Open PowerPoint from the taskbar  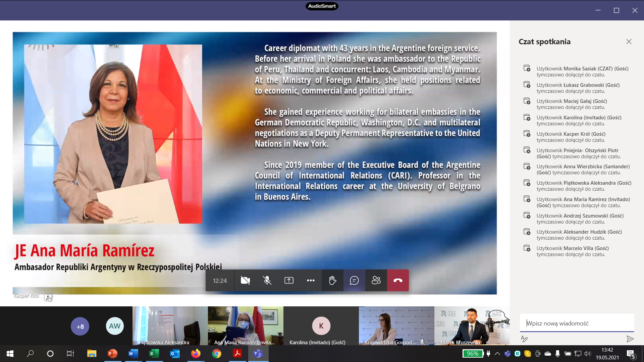112,354
